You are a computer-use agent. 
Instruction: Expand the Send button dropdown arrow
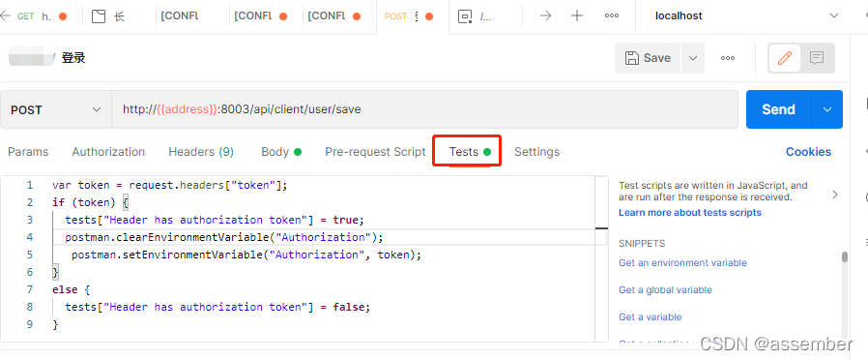[x=827, y=109]
